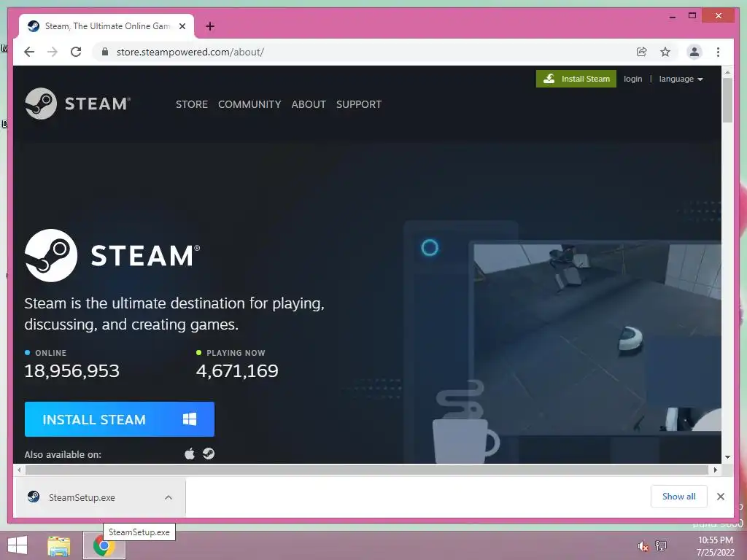Reload the Steam page
This screenshot has height=560, width=747.
[x=76, y=52]
